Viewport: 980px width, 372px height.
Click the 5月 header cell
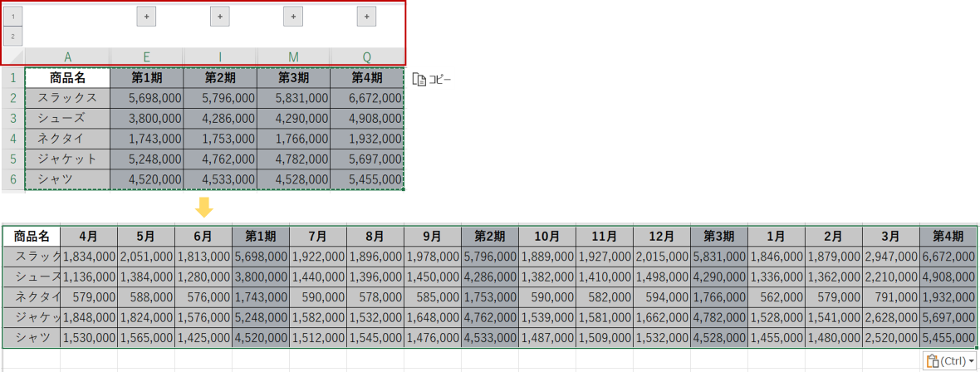pyautogui.click(x=145, y=237)
